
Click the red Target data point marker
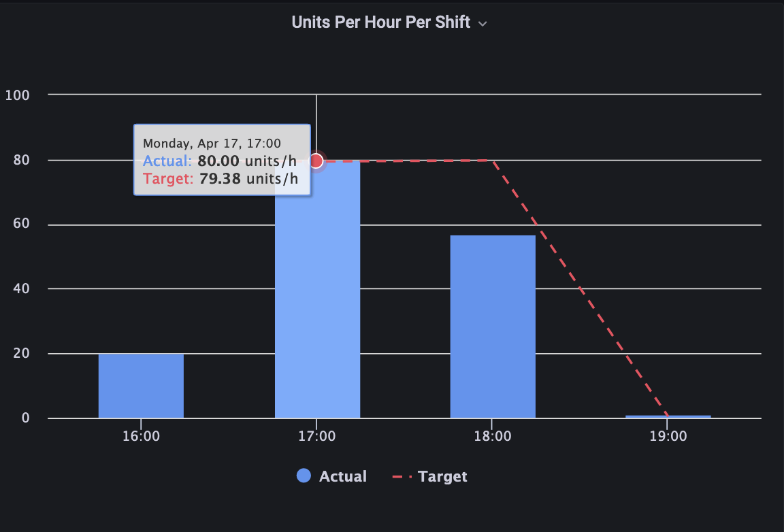point(316,161)
